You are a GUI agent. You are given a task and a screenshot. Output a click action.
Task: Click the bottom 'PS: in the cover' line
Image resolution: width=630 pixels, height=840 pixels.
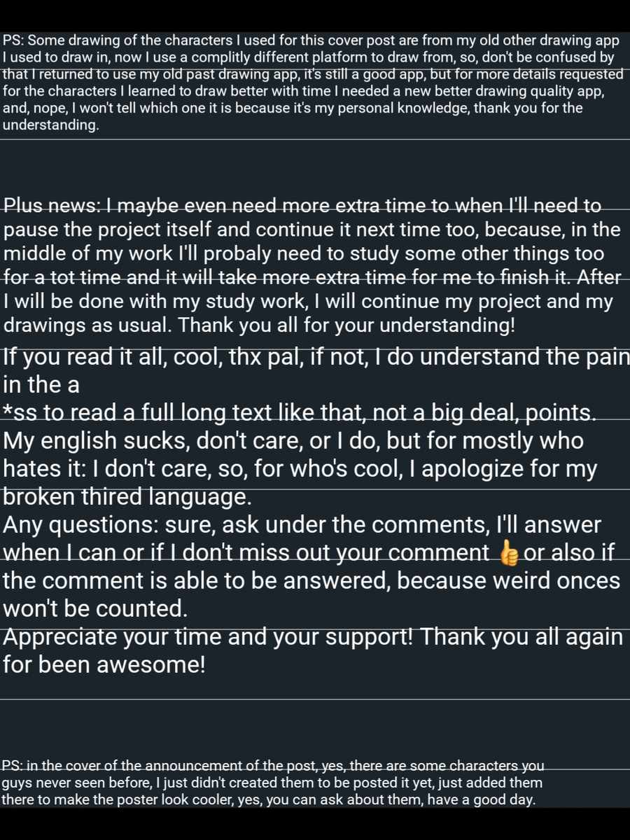click(273, 766)
